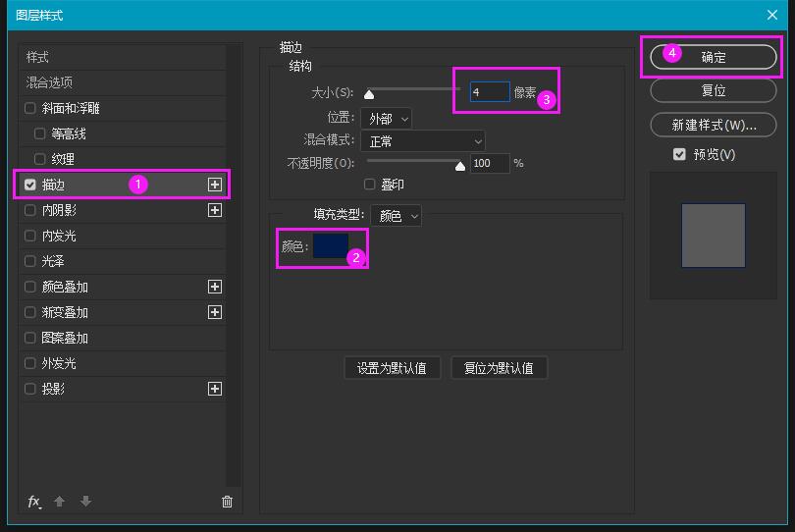The image size is (795, 532).
Task: Add another 渐变叠加 effect with plus icon
Action: click(215, 312)
